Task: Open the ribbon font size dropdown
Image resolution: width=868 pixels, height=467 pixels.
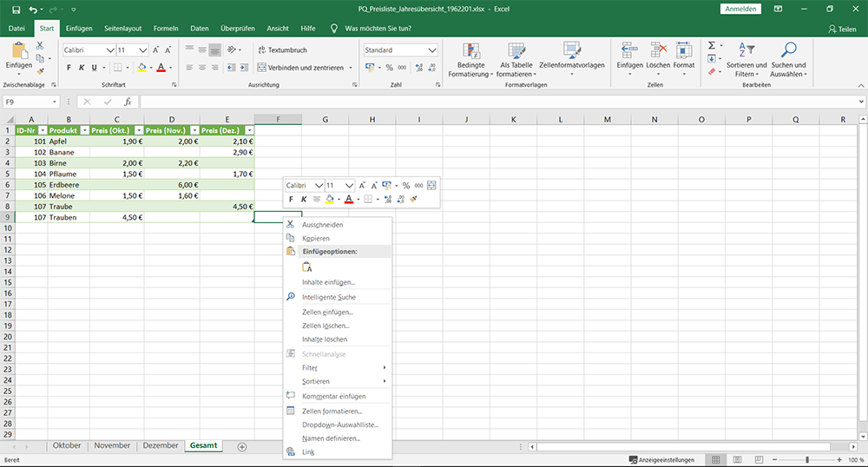Action: tap(143, 49)
